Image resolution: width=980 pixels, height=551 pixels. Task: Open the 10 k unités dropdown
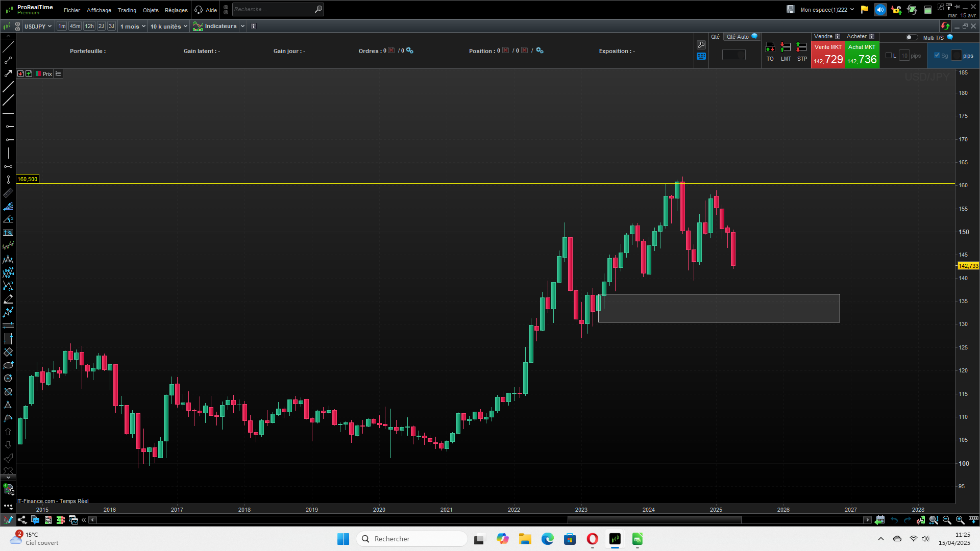click(168, 26)
